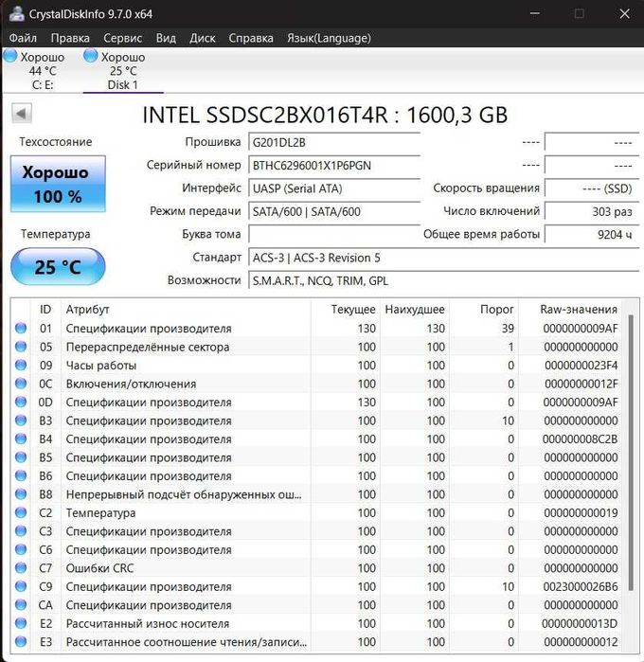Viewport: 644px width, 662px height.
Task: Click the CrystalDiskInfo app icon in title bar
Action: click(x=16, y=13)
